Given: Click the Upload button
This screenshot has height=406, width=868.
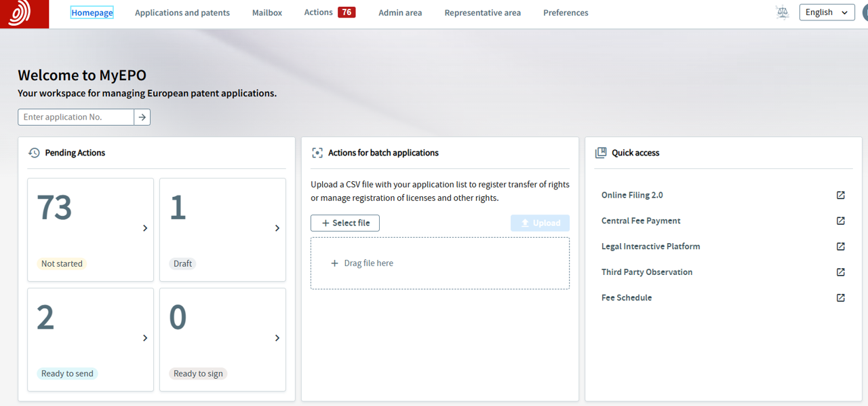Looking at the screenshot, I should [540, 223].
